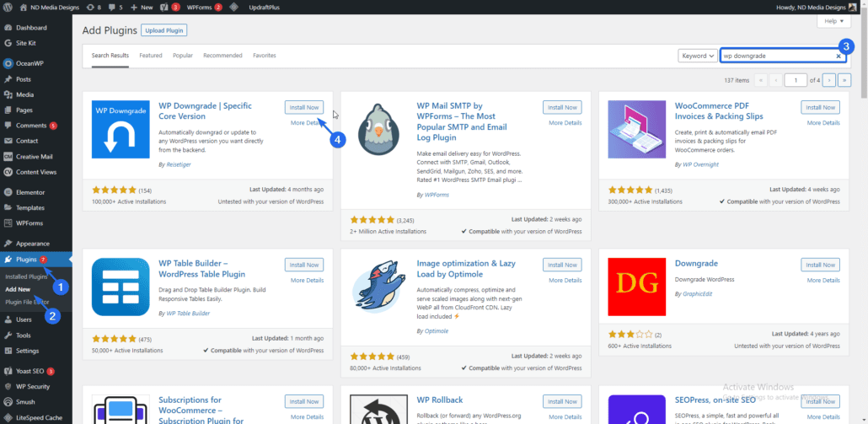Open the + New content menu
868x424 pixels.
click(x=142, y=8)
